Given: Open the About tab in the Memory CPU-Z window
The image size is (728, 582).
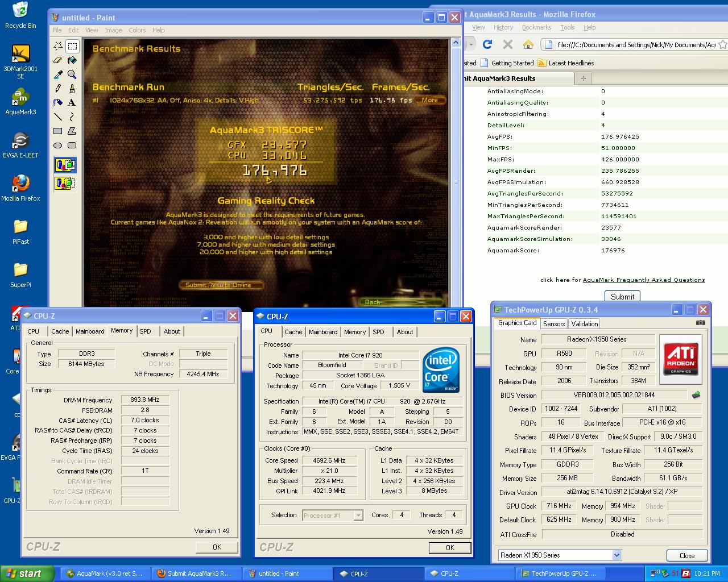Looking at the screenshot, I should (172, 331).
